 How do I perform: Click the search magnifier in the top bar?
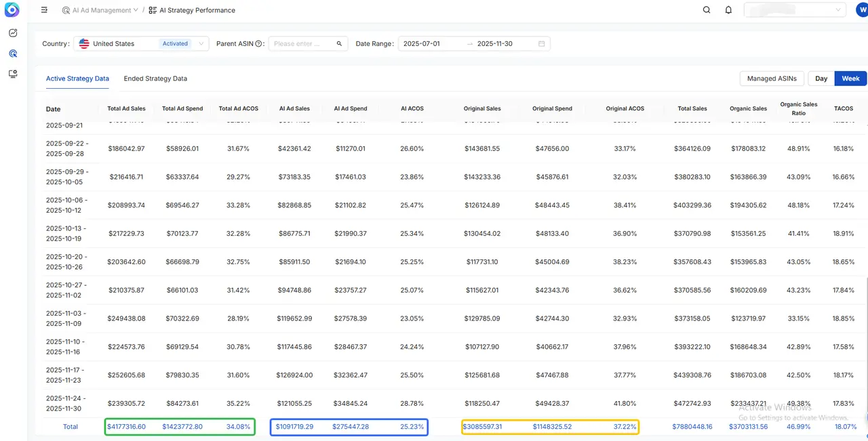click(707, 10)
